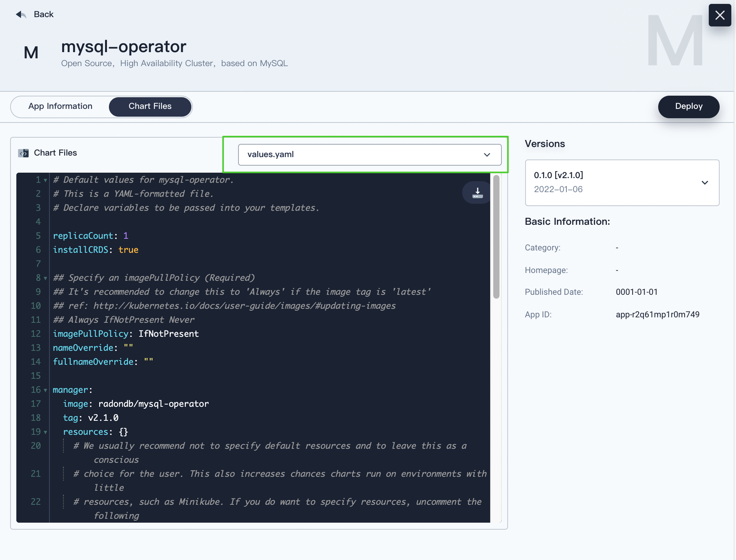Click the Back label
The width and height of the screenshot is (736, 560).
(44, 14)
